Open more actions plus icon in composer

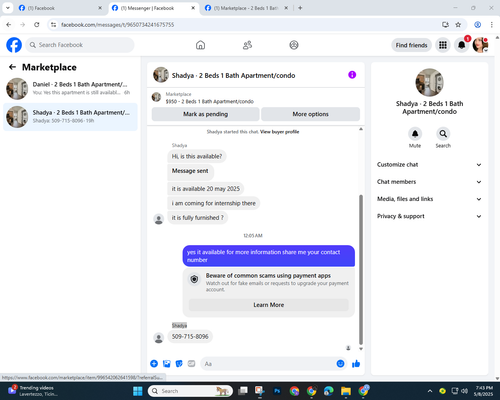tap(154, 364)
